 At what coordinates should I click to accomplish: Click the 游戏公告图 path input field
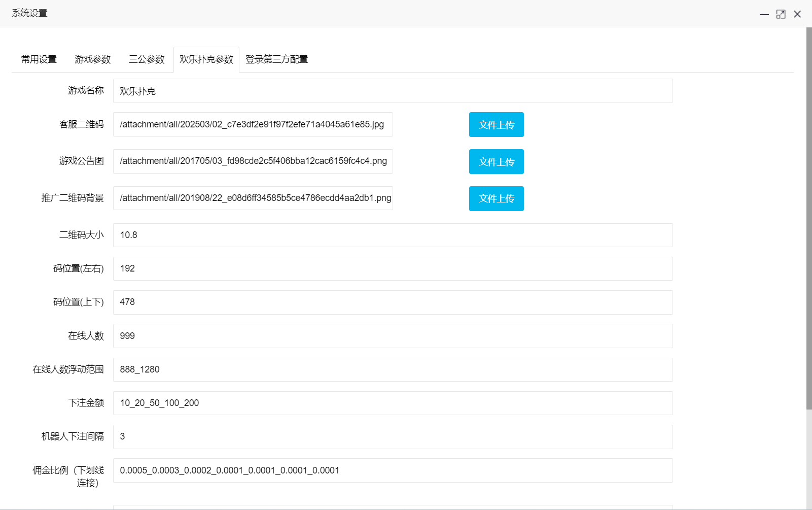coord(253,161)
